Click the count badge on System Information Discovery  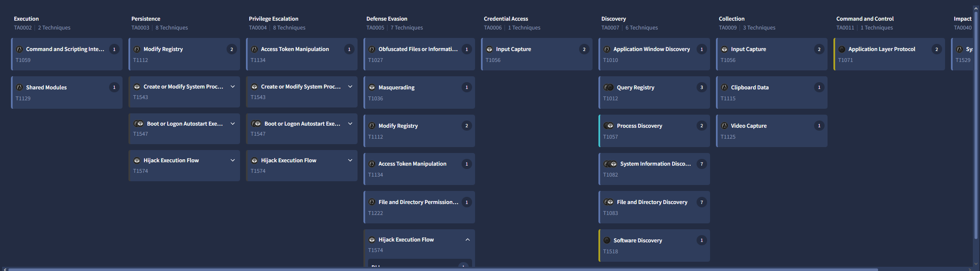tap(702, 164)
